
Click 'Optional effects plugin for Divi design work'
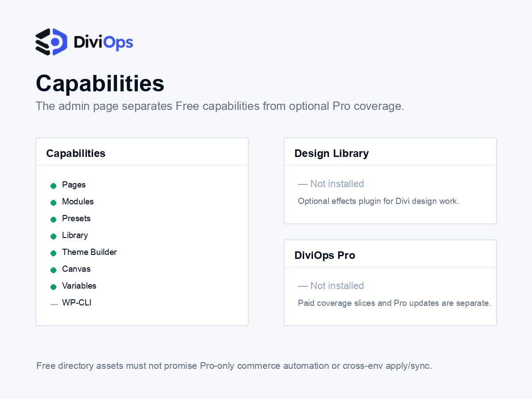coord(379,201)
